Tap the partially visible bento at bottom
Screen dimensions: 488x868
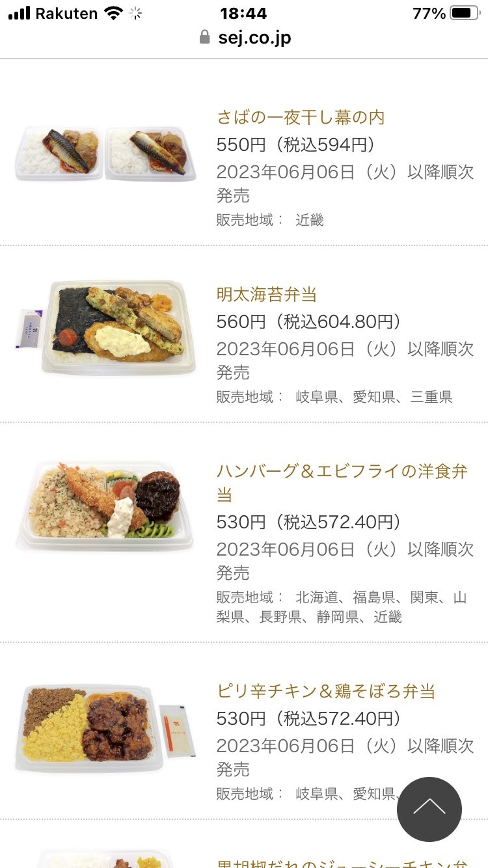tap(104, 858)
